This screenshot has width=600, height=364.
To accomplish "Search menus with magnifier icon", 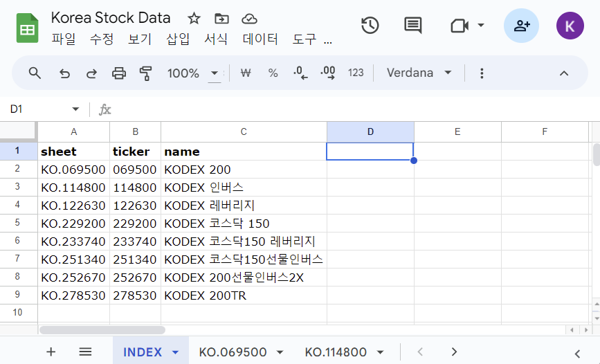I will [35, 73].
